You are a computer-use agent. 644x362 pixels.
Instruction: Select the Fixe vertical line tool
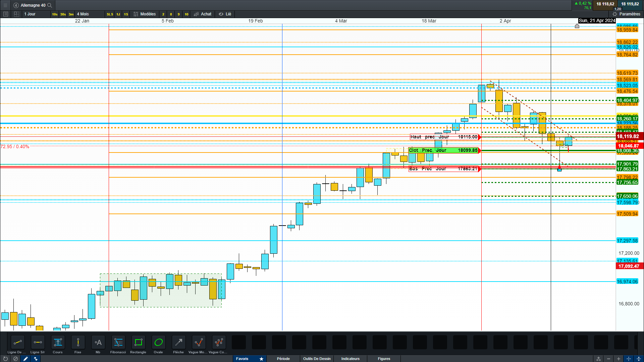(78, 343)
